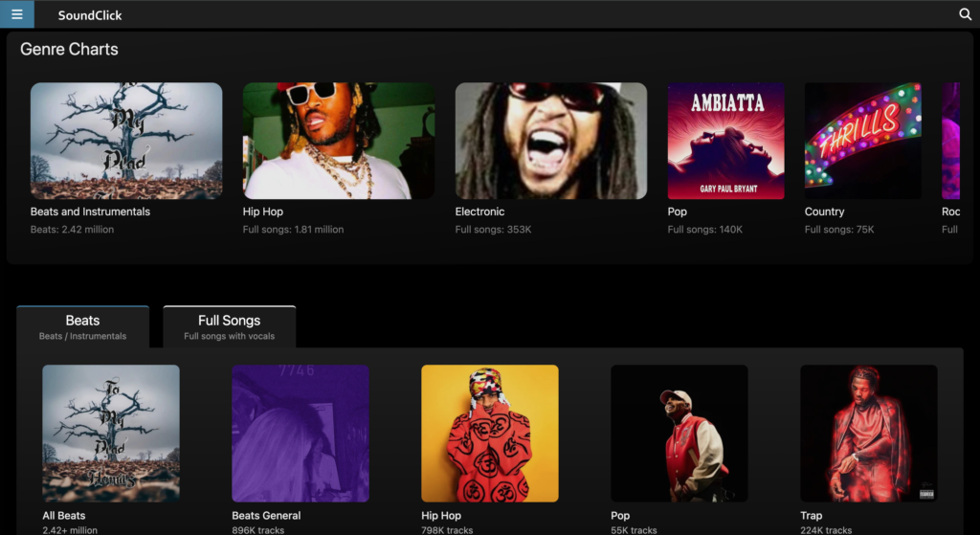Click the search magnifier icon
The height and width of the screenshot is (535, 980).
965,14
